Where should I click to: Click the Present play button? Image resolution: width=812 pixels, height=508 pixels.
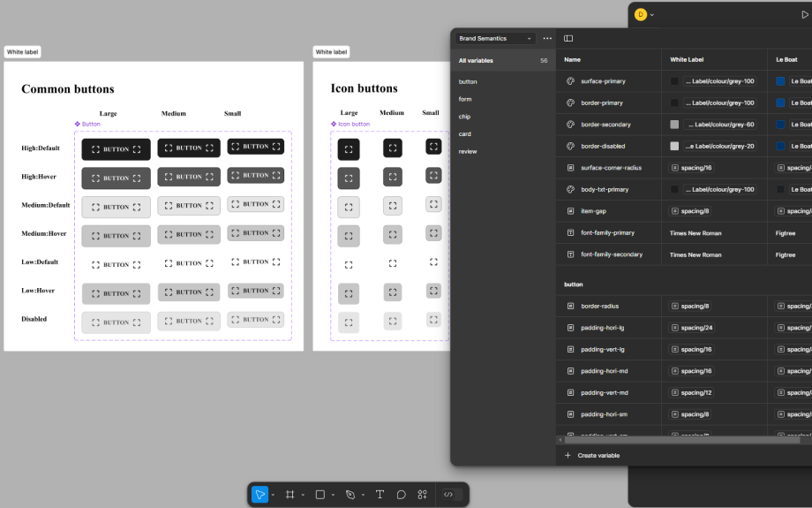804,15
